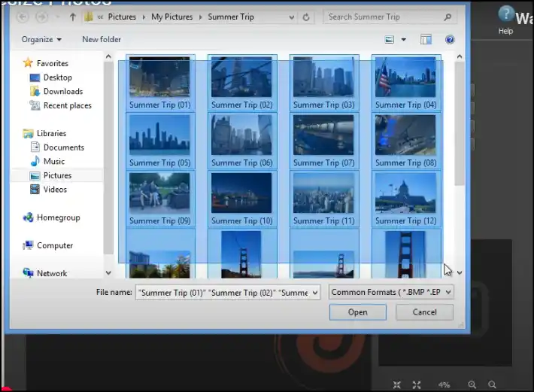The image size is (534, 392).
Task: Select the Summer Trip (08) thumbnail
Action: click(406, 141)
